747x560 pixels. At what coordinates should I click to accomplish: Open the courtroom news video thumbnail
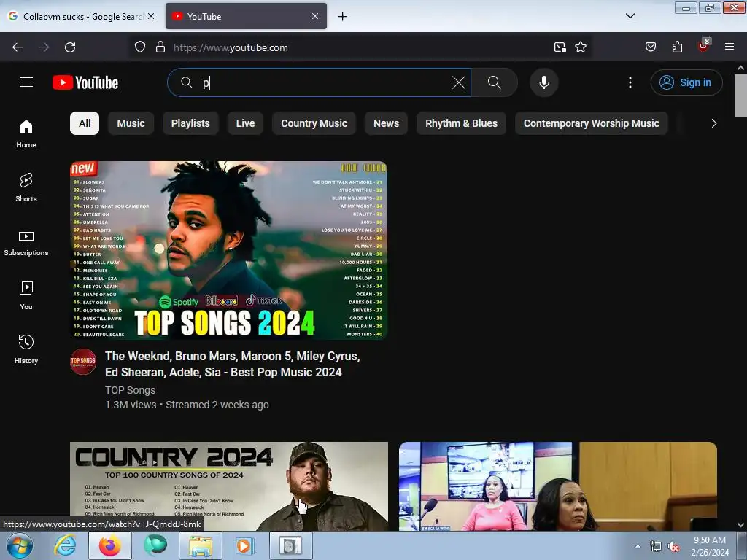point(558,486)
